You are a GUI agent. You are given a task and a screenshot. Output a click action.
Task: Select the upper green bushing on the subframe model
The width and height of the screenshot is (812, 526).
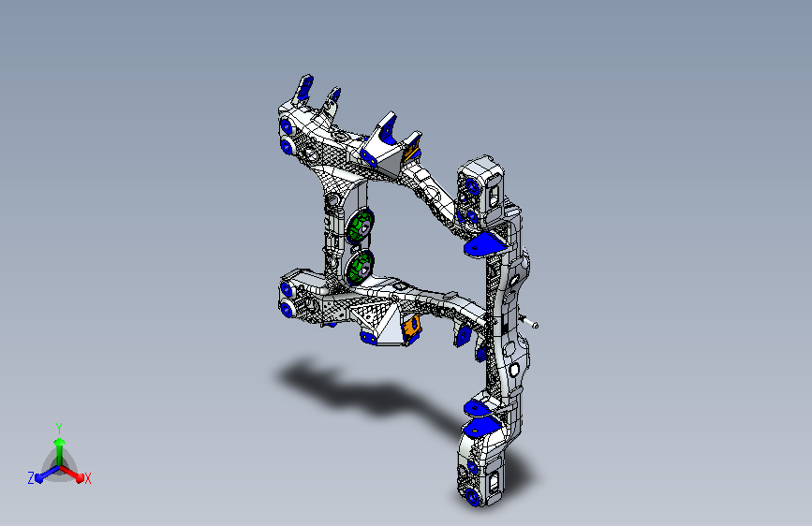(x=360, y=226)
